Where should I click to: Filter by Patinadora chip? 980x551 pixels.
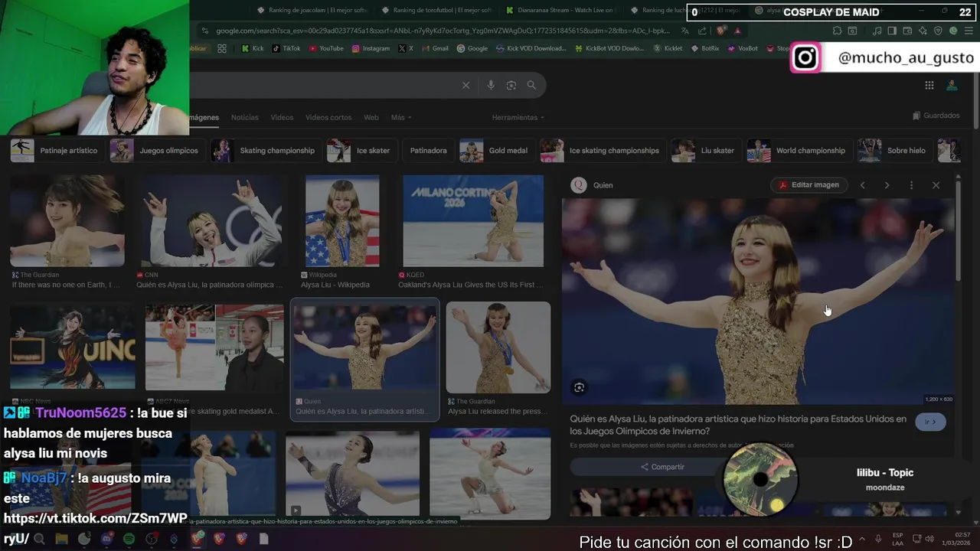click(x=428, y=151)
